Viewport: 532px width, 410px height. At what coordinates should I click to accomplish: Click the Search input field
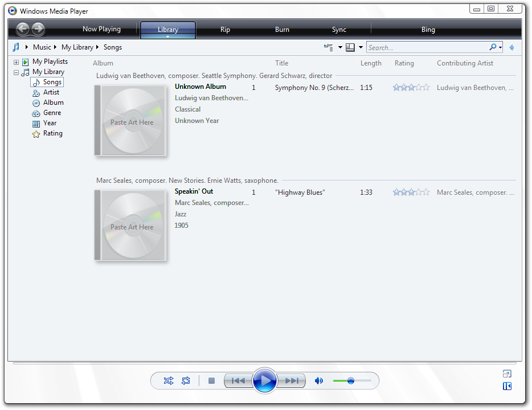point(428,47)
